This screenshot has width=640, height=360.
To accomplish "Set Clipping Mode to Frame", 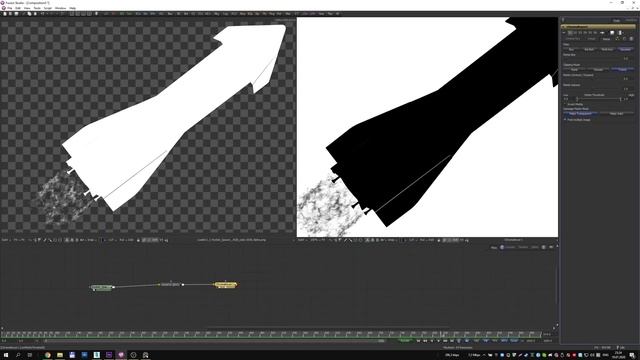I will point(574,69).
